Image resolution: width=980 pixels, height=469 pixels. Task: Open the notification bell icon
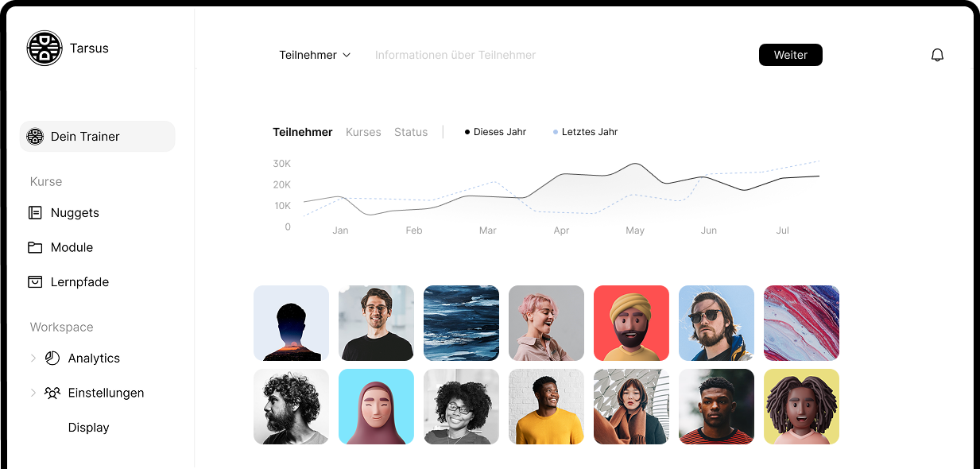[937, 55]
